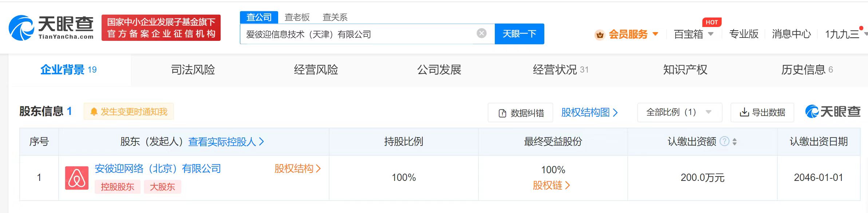
Task: Click the bell icon in 发生变更时通知我
Action: [94, 112]
